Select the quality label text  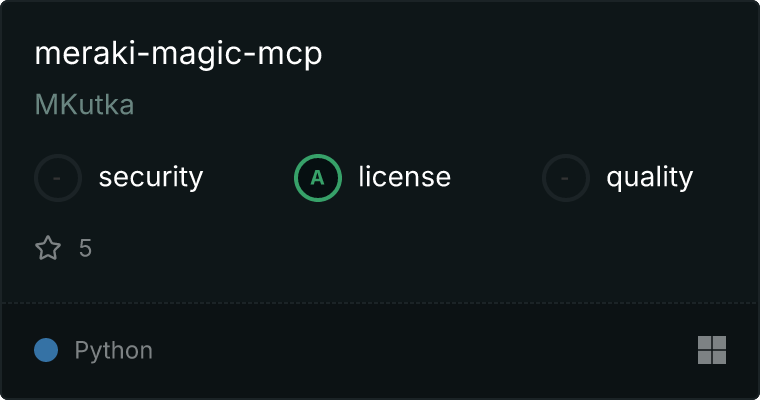[649, 177]
